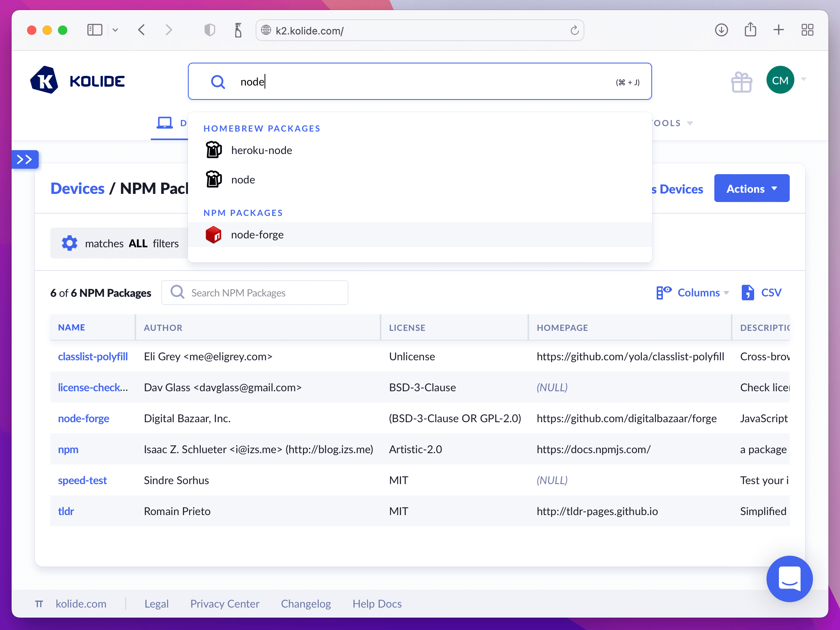Image resolution: width=840 pixels, height=630 pixels.
Task: Open Help Docs footer link
Action: [377, 604]
